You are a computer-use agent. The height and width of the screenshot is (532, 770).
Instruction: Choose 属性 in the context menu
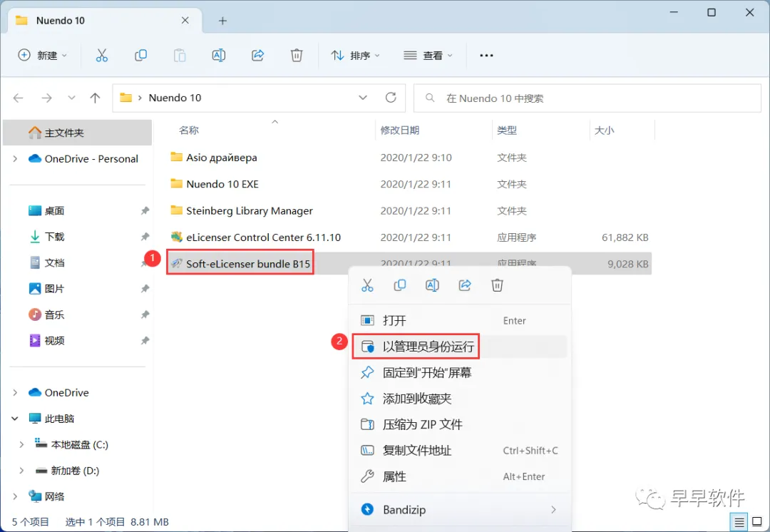[x=460, y=476]
